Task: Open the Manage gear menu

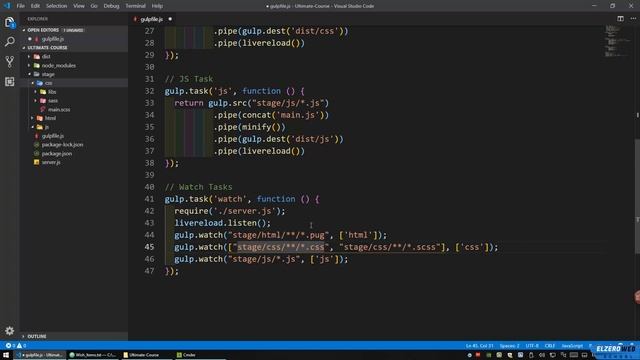Action: (9, 330)
